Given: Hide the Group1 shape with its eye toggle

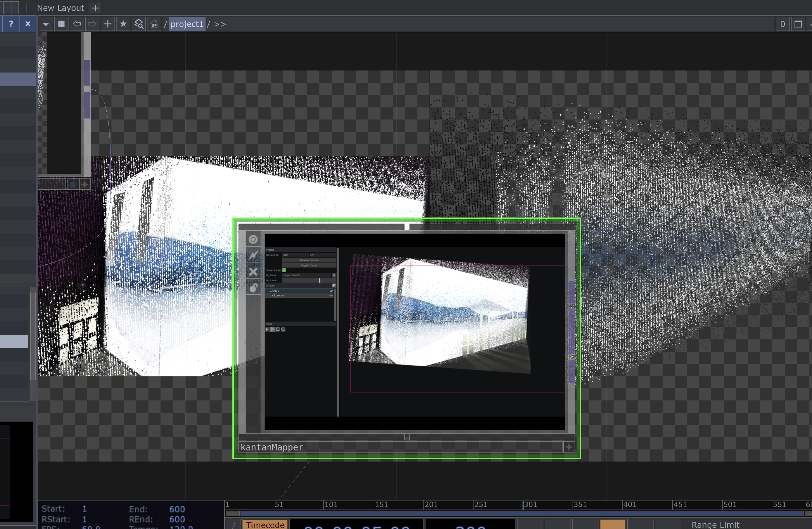Looking at the screenshot, I should (x=331, y=291).
